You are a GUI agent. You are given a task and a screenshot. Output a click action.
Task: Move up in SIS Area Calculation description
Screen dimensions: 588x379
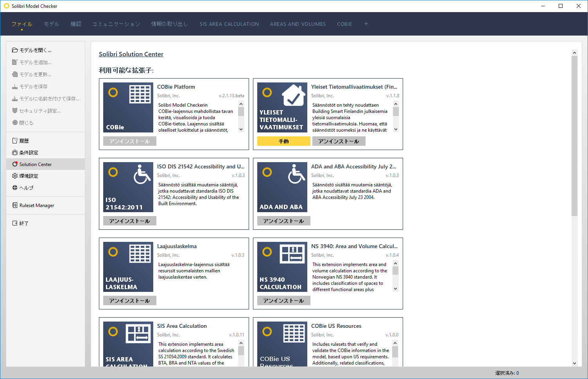click(x=241, y=343)
